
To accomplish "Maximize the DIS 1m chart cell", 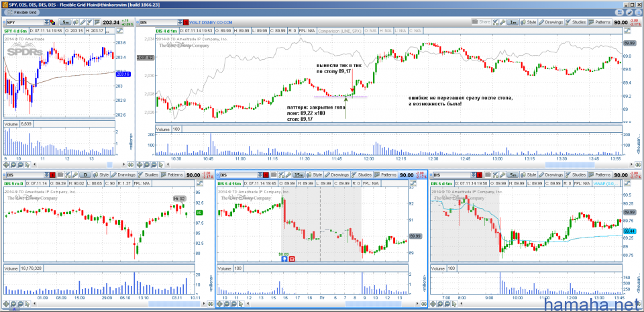I will coord(627,30).
